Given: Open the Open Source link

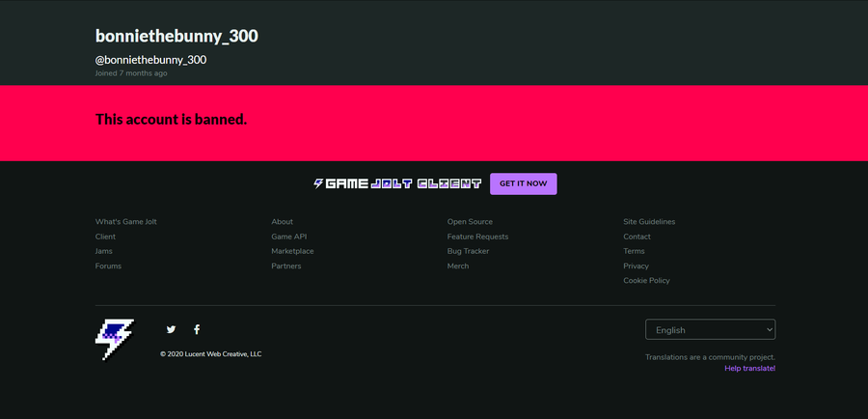Looking at the screenshot, I should [x=470, y=222].
